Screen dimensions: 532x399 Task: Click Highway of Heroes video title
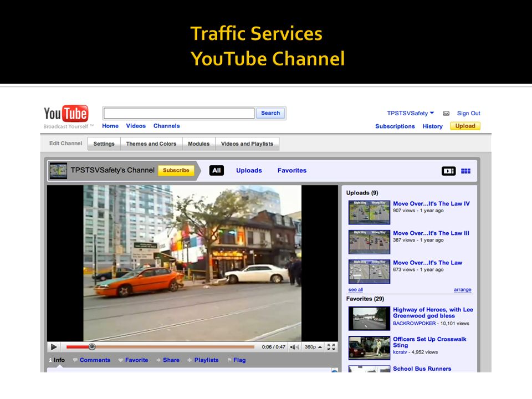[433, 313]
